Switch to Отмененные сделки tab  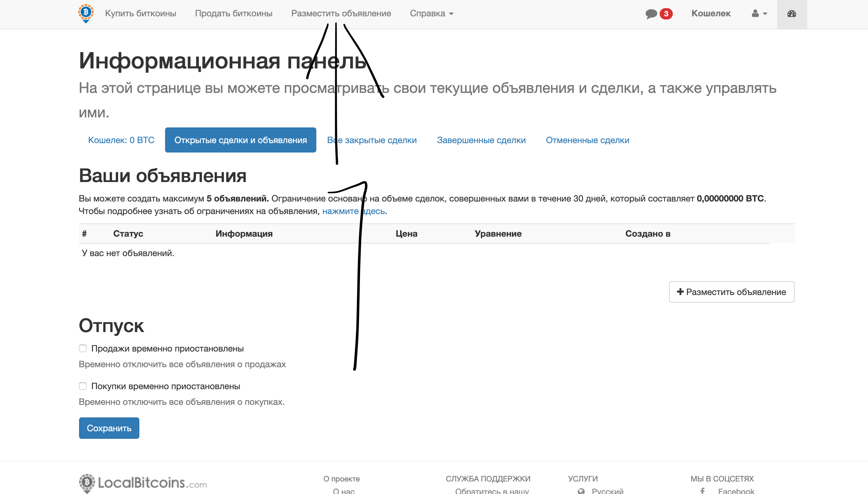click(x=587, y=140)
